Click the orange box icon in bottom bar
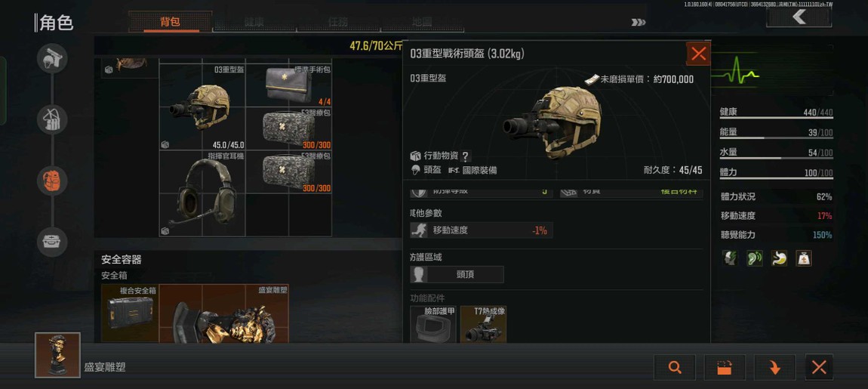Screen dimensions: 868x389 [x=725, y=367]
